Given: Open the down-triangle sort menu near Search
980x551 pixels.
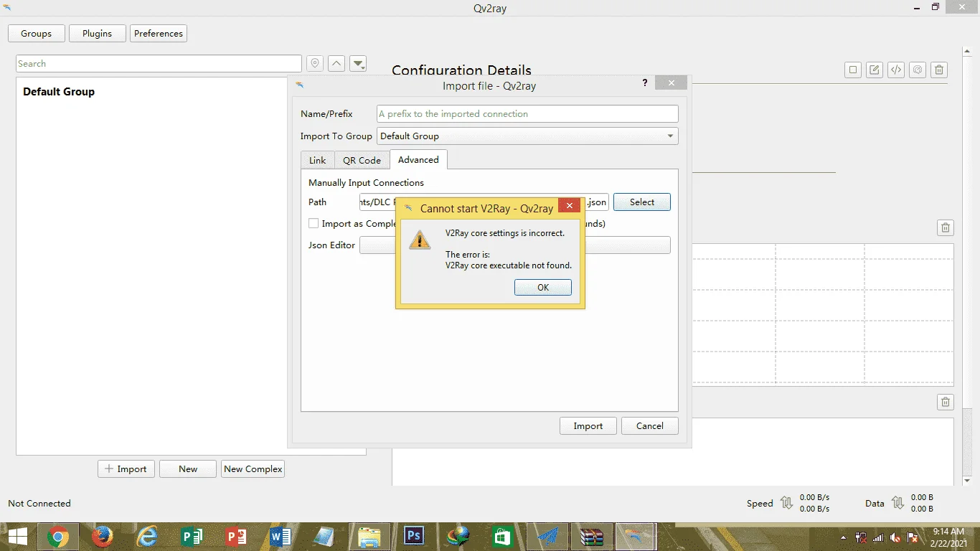Looking at the screenshot, I should [358, 64].
